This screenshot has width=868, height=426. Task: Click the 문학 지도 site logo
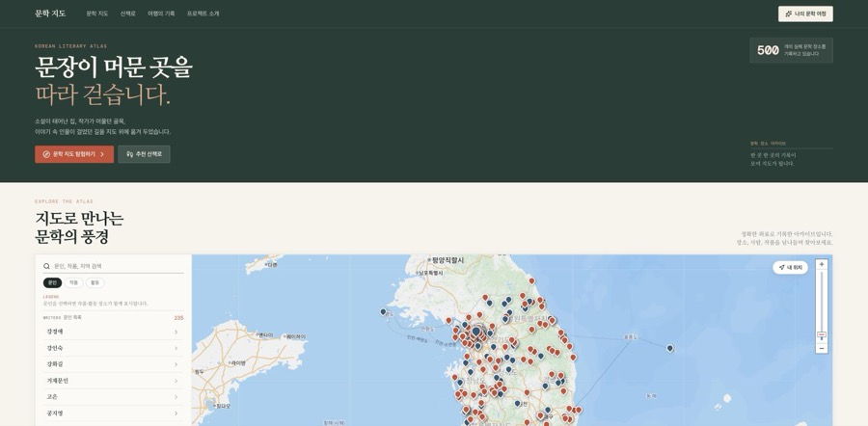point(50,13)
